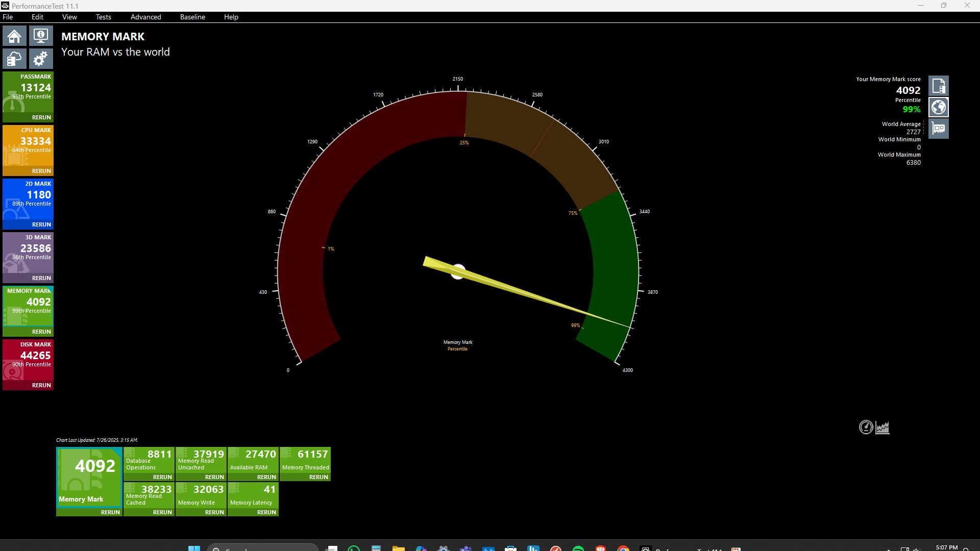Select the Database Operations 8811 tile
This screenshot has width=980, height=551.
pyautogui.click(x=149, y=460)
